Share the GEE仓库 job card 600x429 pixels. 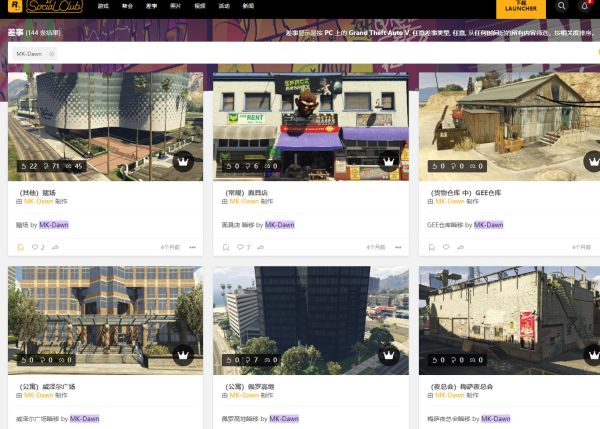460,247
